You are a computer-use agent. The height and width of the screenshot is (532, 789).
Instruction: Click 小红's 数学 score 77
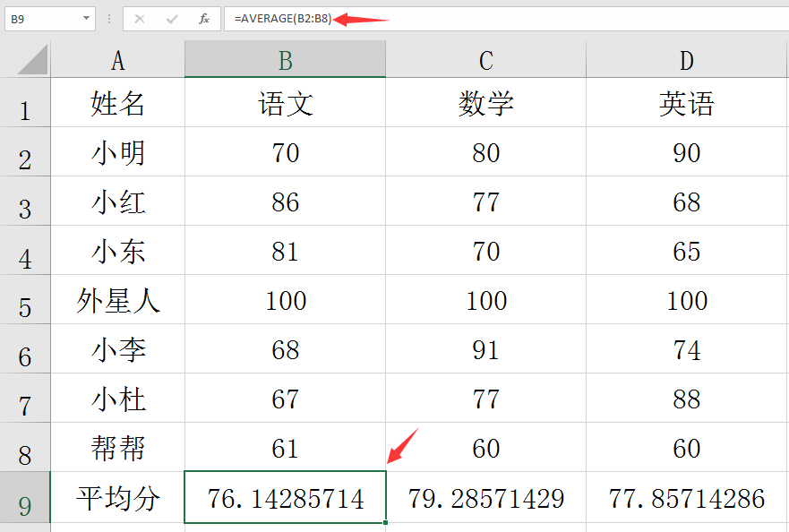(x=486, y=201)
